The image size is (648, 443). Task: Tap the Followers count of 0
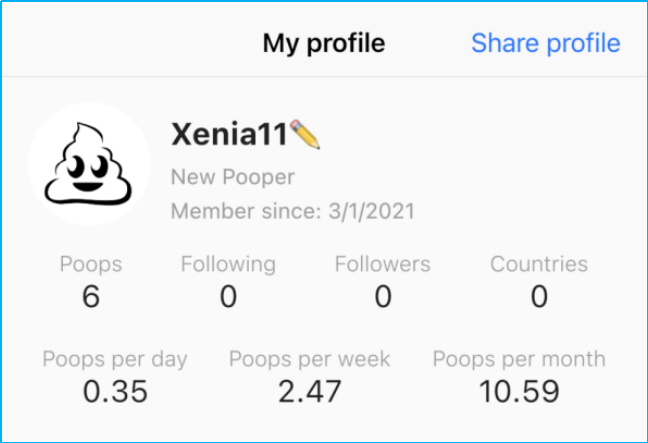pyautogui.click(x=382, y=297)
